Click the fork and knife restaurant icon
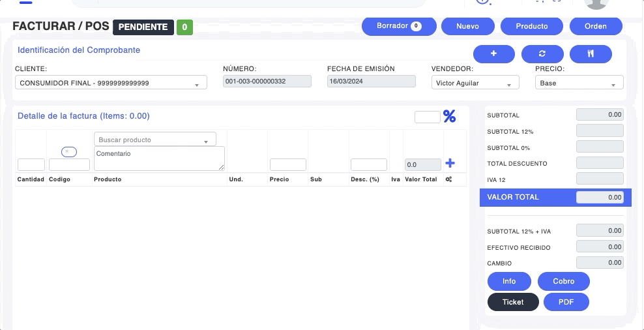The width and height of the screenshot is (644, 330). click(x=590, y=53)
